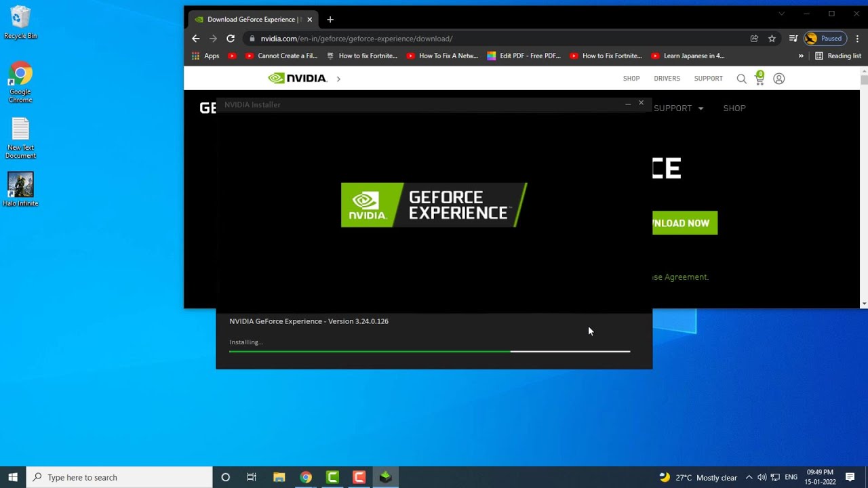868x488 pixels.
Task: Open SHOP in NVIDIA top navigation
Action: [x=631, y=79]
